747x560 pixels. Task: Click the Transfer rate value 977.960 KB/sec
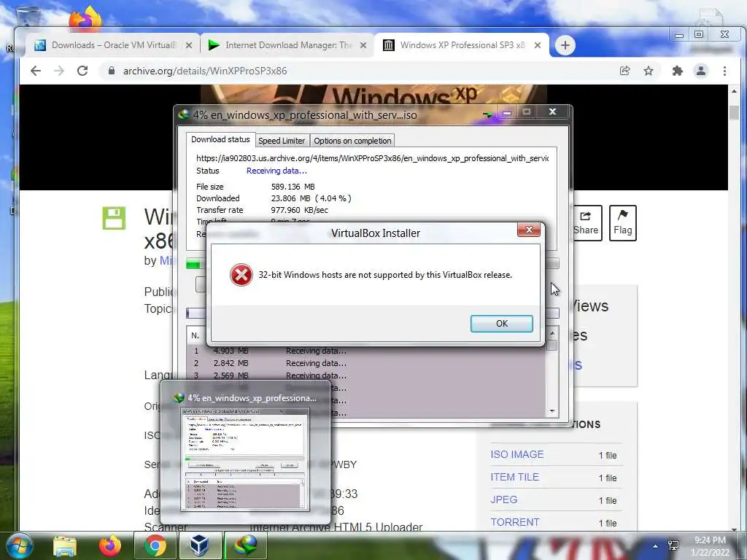299,210
